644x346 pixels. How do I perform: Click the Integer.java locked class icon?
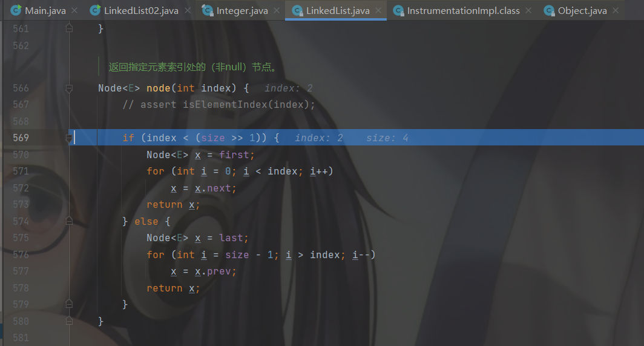coord(208,10)
